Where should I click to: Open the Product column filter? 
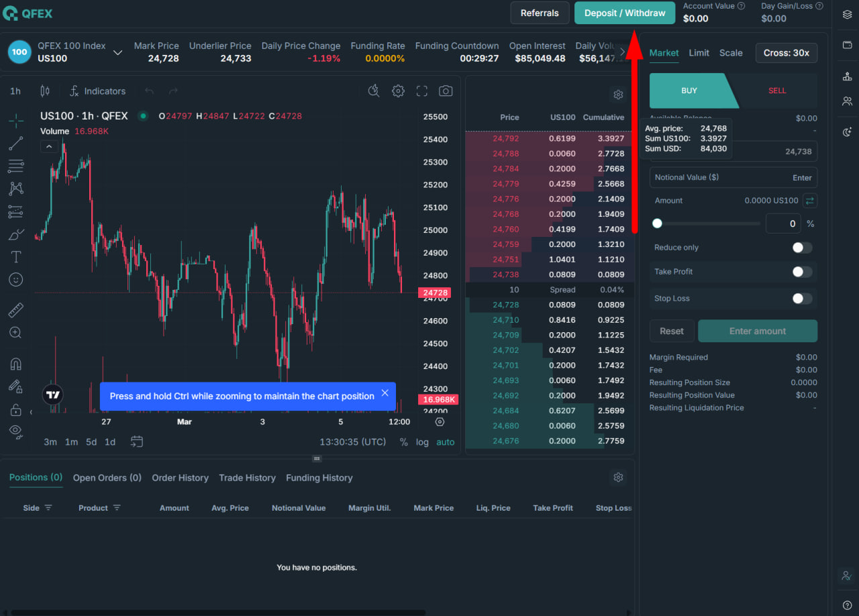pos(117,508)
